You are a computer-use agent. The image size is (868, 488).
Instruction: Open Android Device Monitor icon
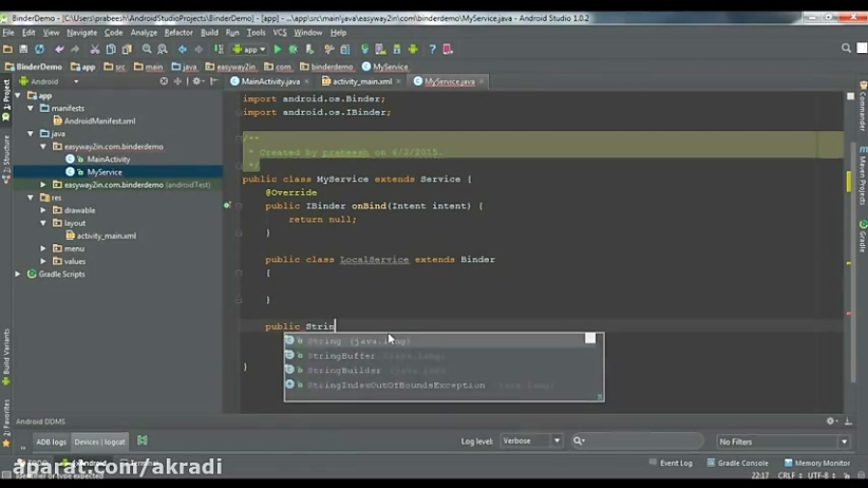[413, 49]
